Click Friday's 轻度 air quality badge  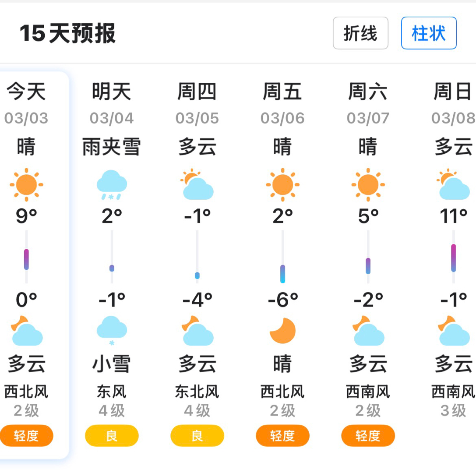point(282,436)
